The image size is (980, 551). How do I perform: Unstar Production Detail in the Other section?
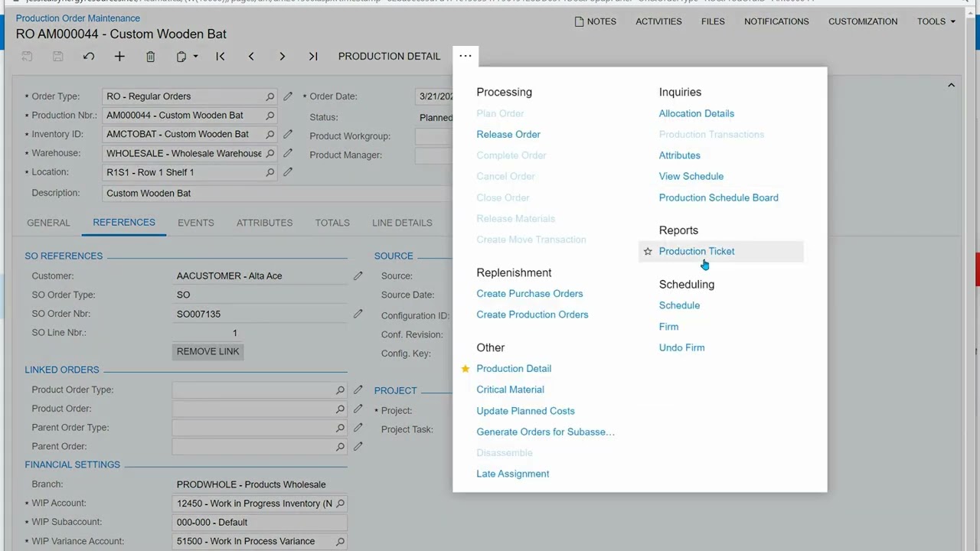(x=465, y=368)
